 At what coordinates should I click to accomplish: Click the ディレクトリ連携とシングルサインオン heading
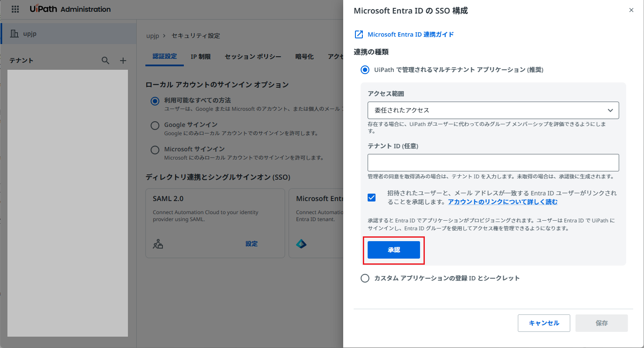tap(218, 177)
